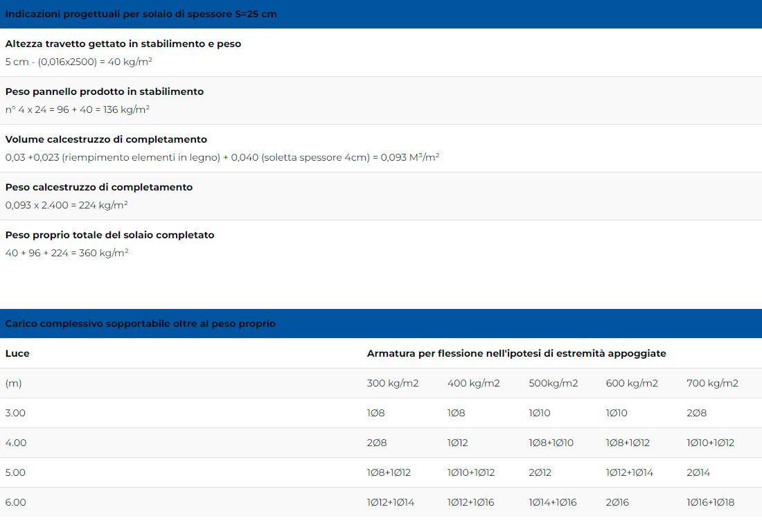
Task: Click the 3.00 row cell under 500kg/m2
Action: (540, 413)
